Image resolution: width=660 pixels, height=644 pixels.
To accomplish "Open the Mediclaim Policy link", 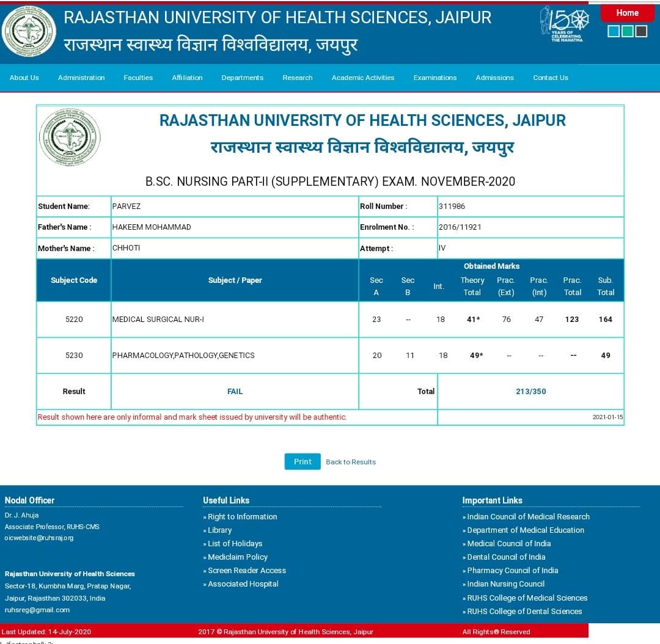I will point(238,557).
